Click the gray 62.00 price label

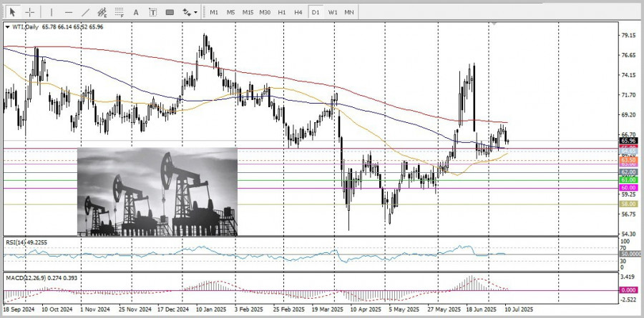(629, 172)
